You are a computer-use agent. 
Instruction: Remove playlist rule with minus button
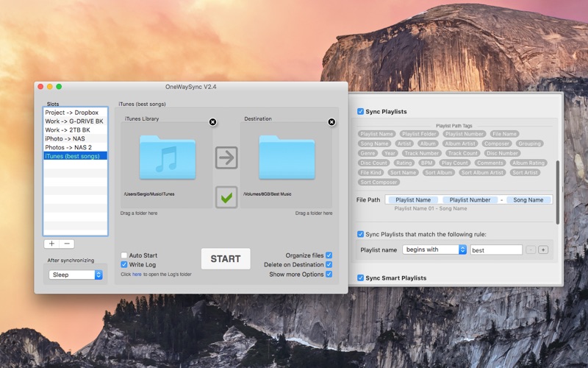point(531,250)
